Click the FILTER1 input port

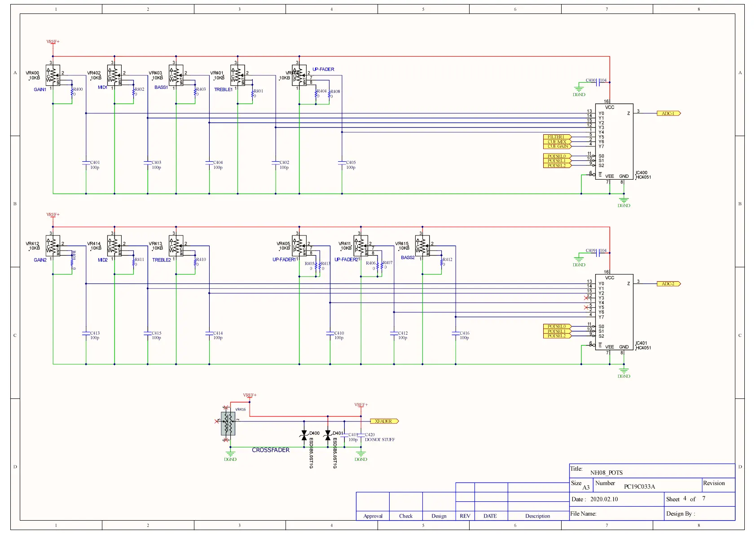(x=557, y=137)
